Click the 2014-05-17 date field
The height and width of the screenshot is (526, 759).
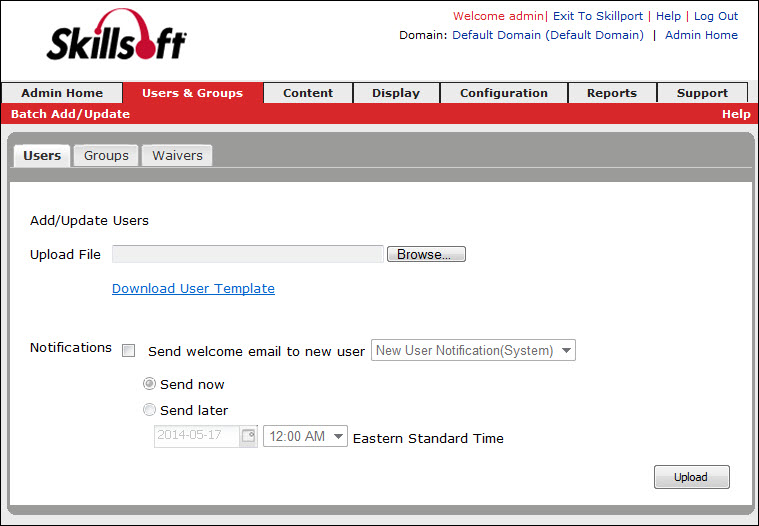pos(197,436)
